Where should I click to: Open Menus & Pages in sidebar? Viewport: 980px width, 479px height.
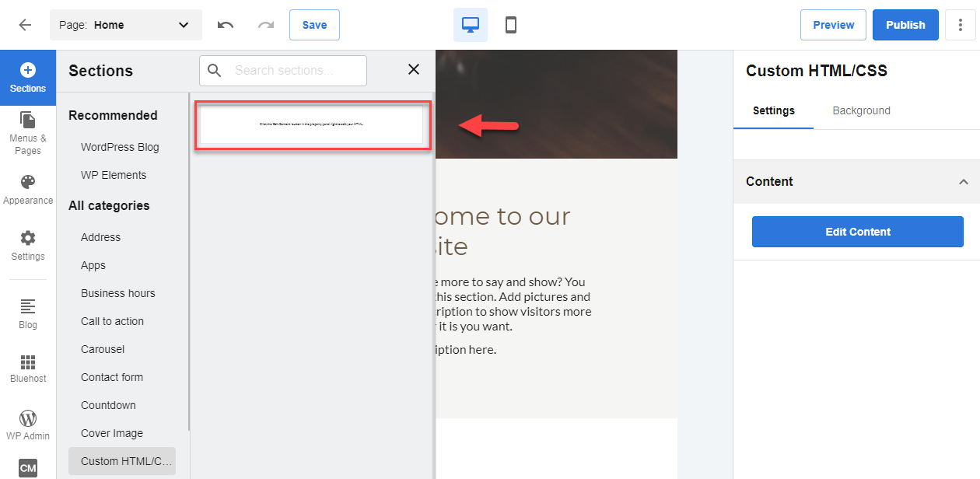point(28,132)
